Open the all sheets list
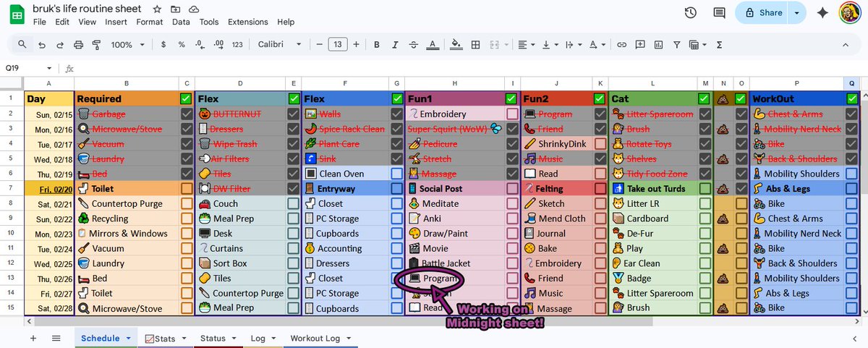The height and width of the screenshot is (348, 868). point(56,338)
